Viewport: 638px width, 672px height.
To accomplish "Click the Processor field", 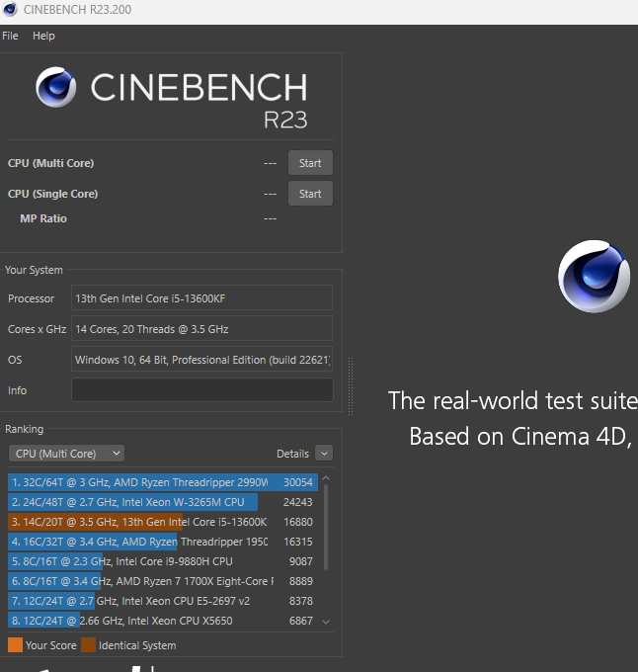I will point(201,297).
